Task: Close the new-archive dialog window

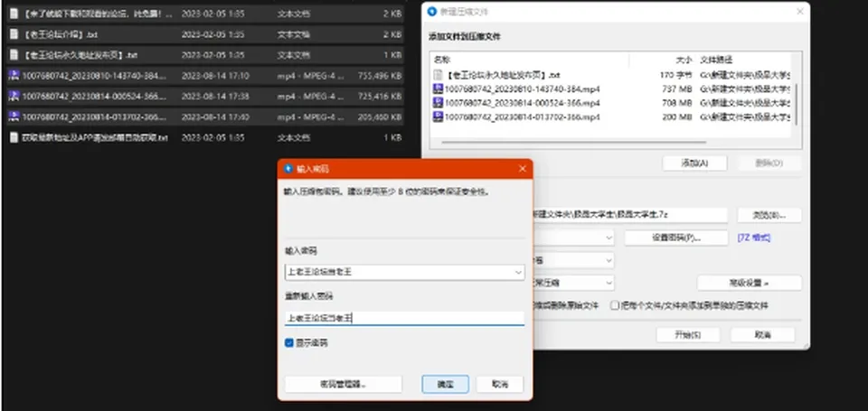Action: (800, 12)
